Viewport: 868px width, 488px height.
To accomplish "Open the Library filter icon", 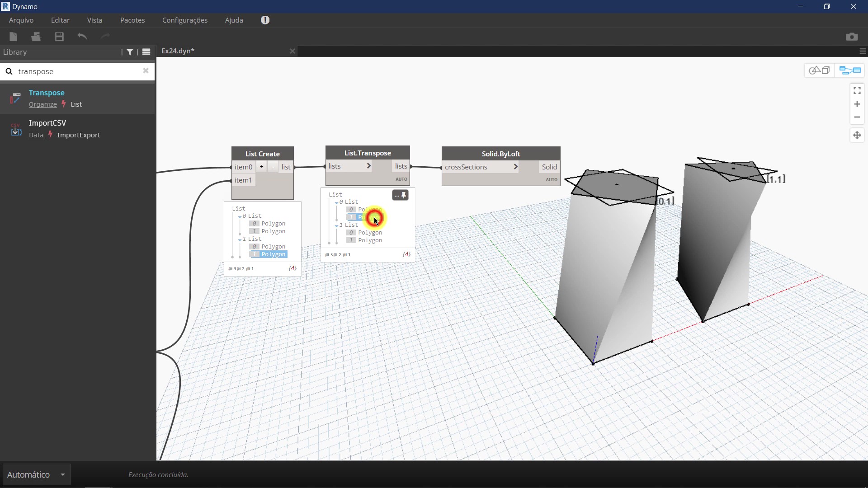I will pos(129,52).
